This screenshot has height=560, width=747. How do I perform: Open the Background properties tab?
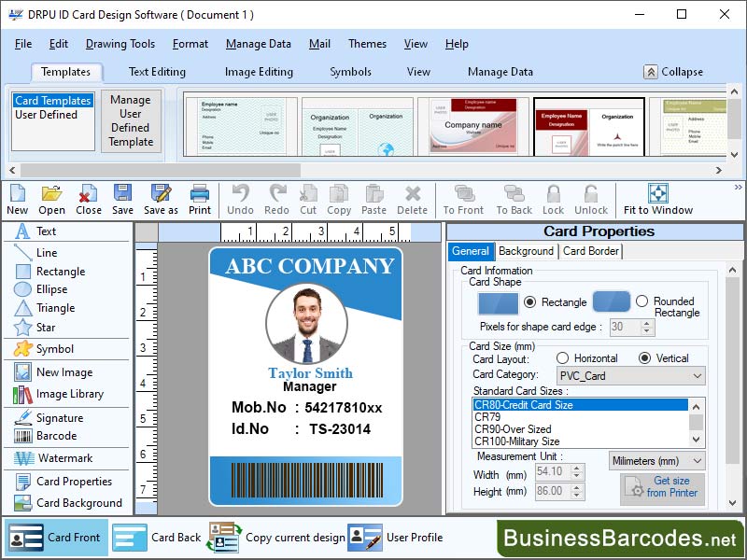click(526, 251)
